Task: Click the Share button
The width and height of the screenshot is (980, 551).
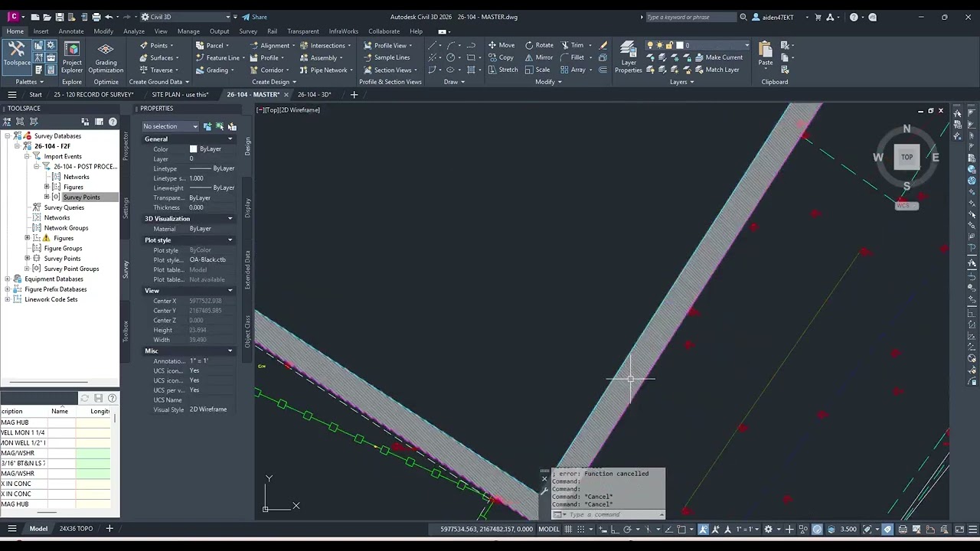Action: (x=255, y=17)
